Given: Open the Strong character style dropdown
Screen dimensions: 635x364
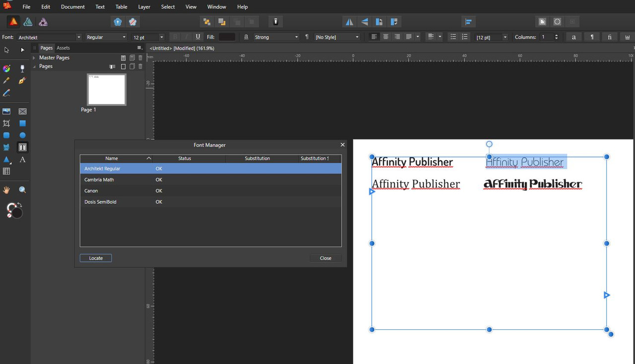Looking at the screenshot, I should tap(276, 37).
